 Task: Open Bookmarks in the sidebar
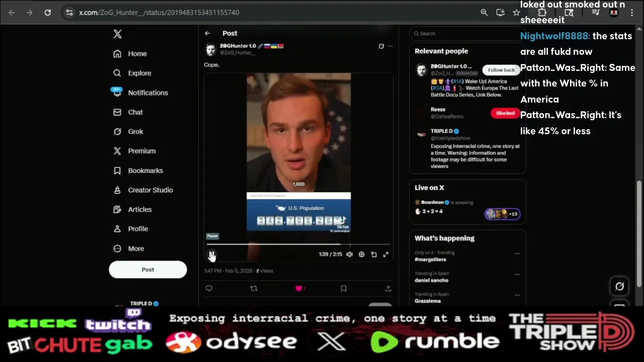click(x=138, y=170)
